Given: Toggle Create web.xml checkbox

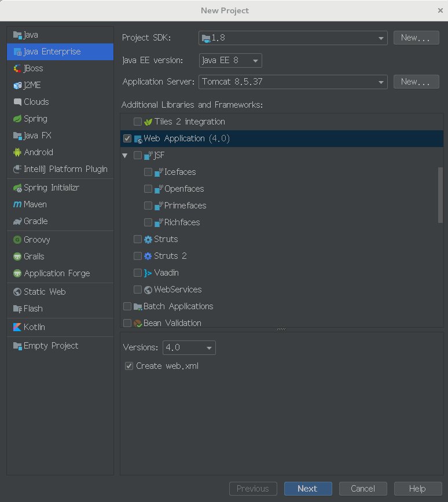Looking at the screenshot, I should [x=129, y=366].
